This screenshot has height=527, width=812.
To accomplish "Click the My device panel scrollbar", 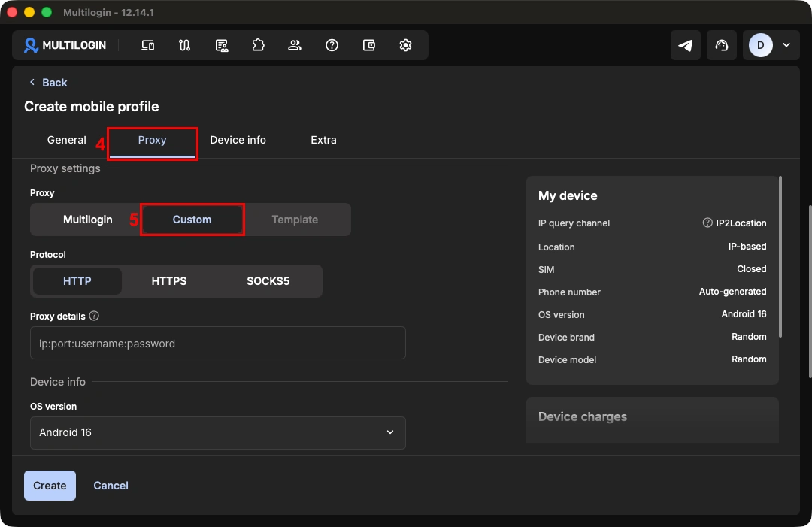I will tap(780, 257).
